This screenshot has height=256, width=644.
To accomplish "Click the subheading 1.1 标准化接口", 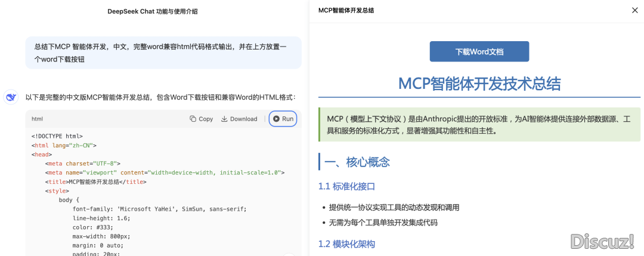I will click(346, 187).
